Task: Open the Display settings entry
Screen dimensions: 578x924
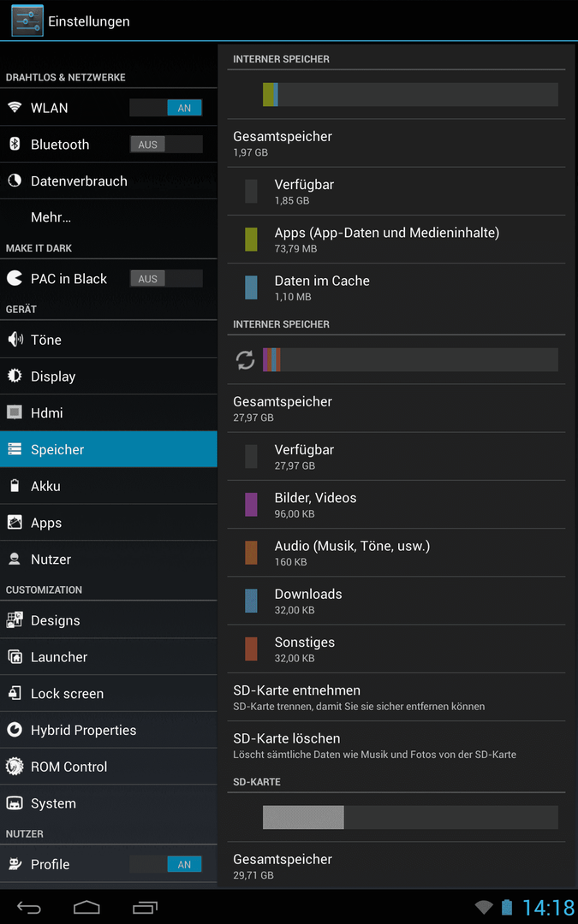Action: pyautogui.click(x=109, y=376)
